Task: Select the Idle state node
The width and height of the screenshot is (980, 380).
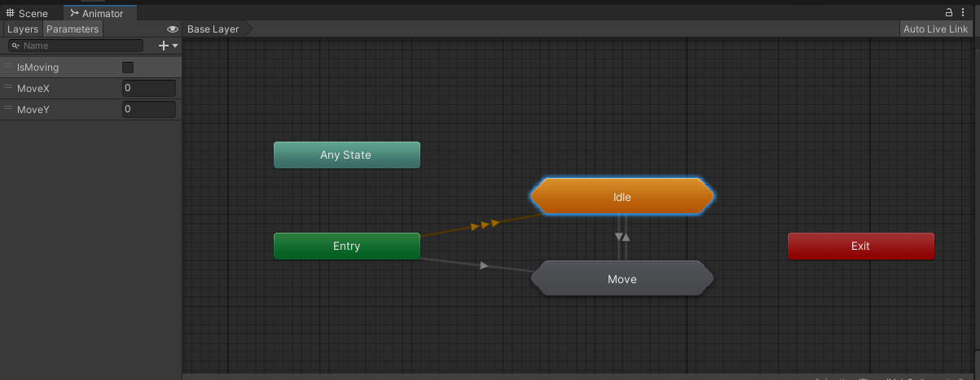Action: pyautogui.click(x=622, y=197)
